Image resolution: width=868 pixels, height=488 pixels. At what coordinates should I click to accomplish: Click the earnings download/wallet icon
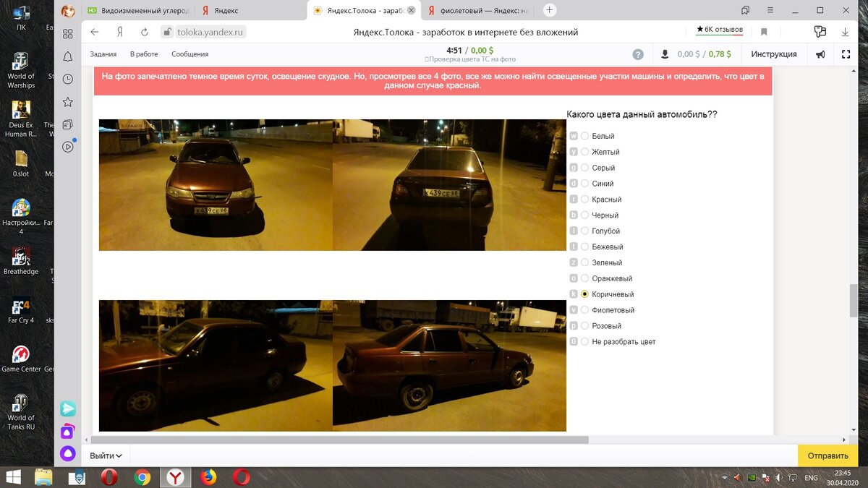pyautogui.click(x=665, y=54)
